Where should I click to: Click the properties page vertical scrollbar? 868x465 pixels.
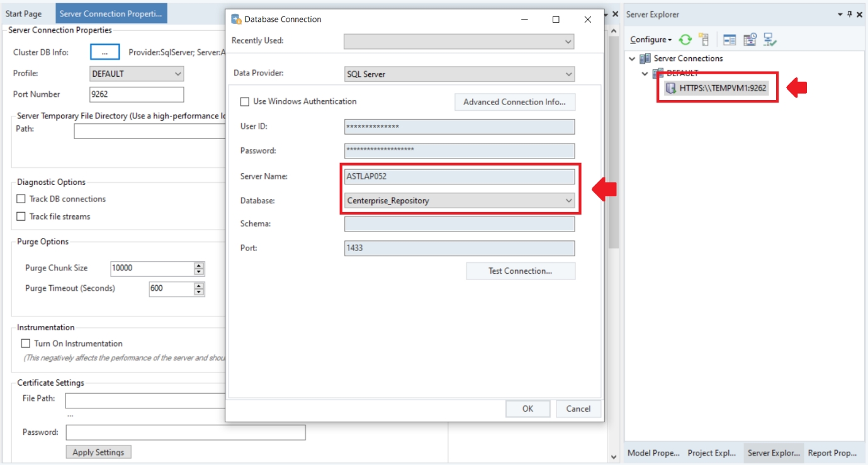(614, 142)
